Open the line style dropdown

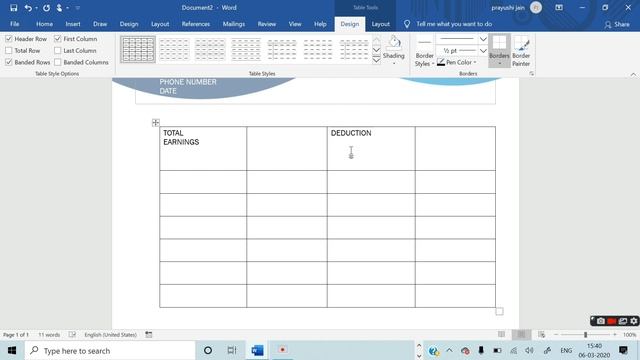(x=483, y=39)
